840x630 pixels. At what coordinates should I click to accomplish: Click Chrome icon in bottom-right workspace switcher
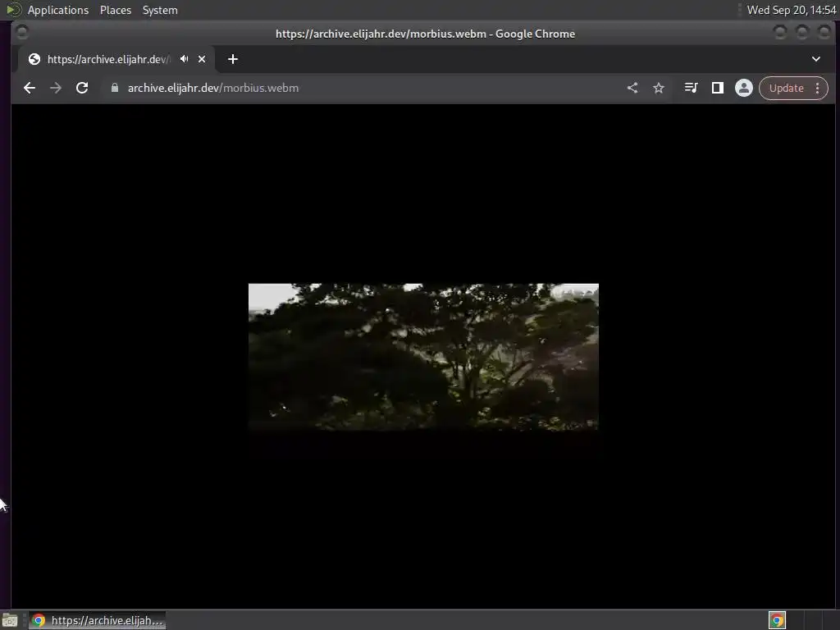(x=777, y=620)
